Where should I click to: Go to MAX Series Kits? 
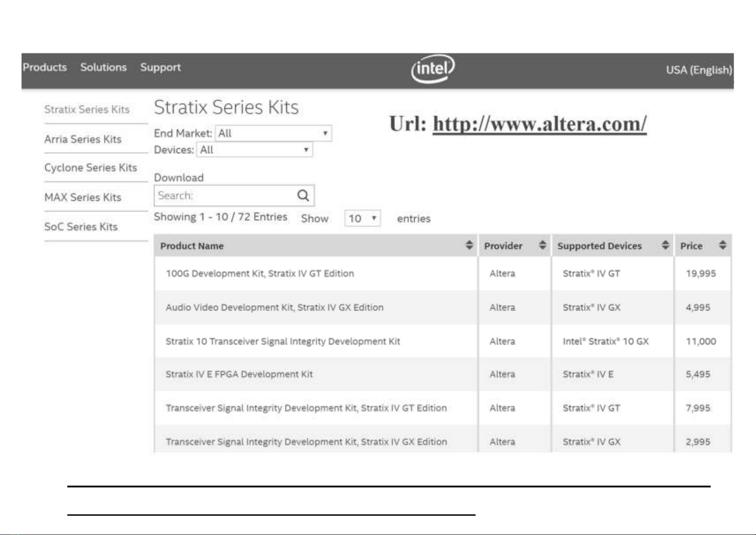pos(83,197)
